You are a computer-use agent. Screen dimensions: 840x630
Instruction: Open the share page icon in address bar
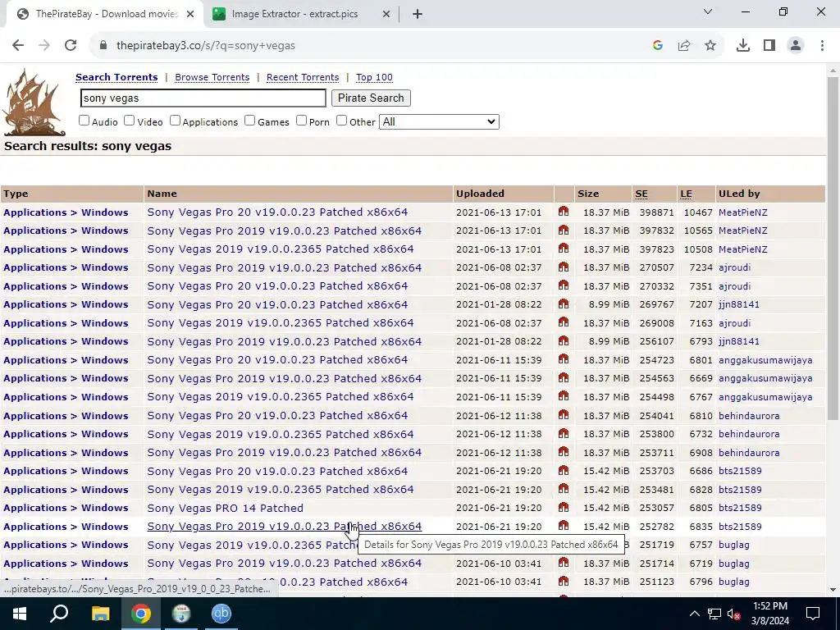pyautogui.click(x=684, y=46)
